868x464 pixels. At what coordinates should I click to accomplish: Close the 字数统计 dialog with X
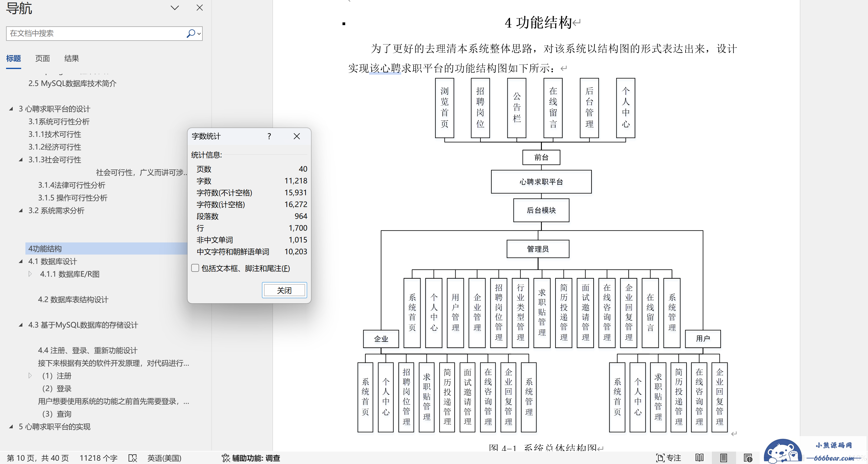tap(296, 136)
